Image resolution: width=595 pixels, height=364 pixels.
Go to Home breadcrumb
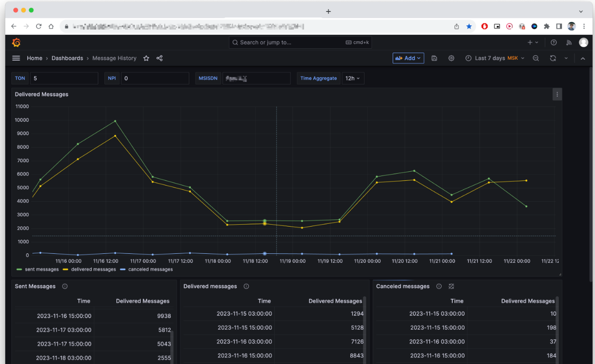[34, 58]
